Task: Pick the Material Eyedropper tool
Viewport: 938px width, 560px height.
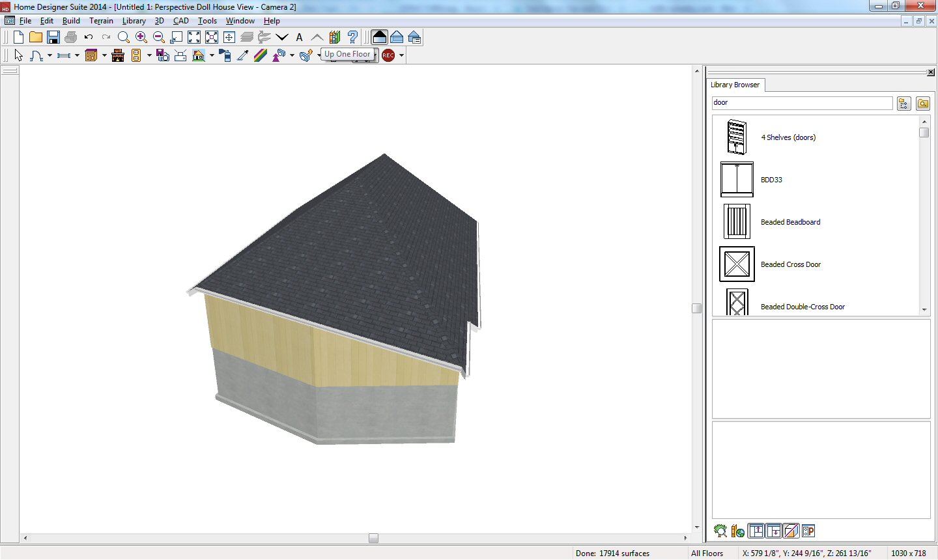Action: coord(243,55)
